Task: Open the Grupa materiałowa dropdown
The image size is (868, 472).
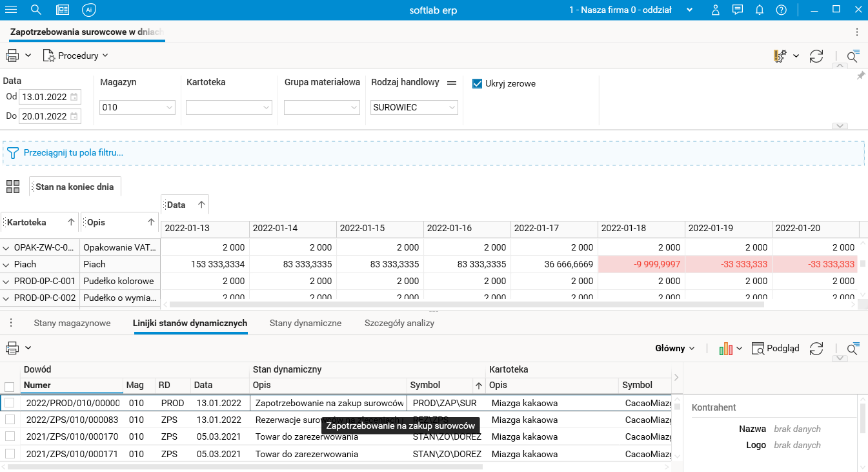Action: pyautogui.click(x=322, y=107)
